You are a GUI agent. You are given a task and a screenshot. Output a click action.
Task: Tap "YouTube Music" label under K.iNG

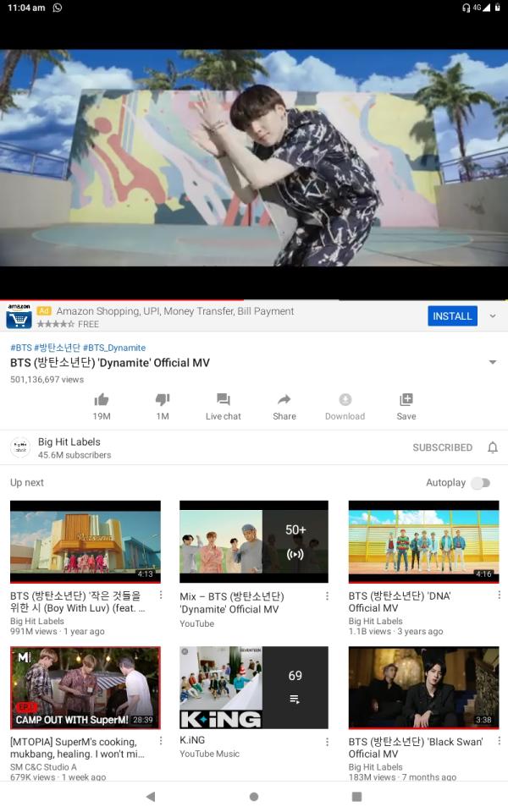click(x=209, y=754)
